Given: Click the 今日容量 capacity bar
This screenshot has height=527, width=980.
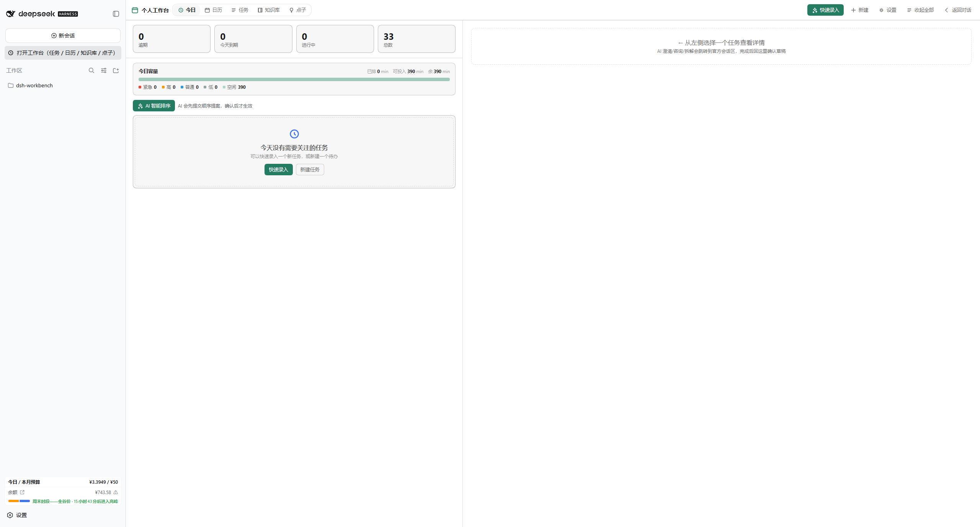Looking at the screenshot, I should (x=294, y=80).
